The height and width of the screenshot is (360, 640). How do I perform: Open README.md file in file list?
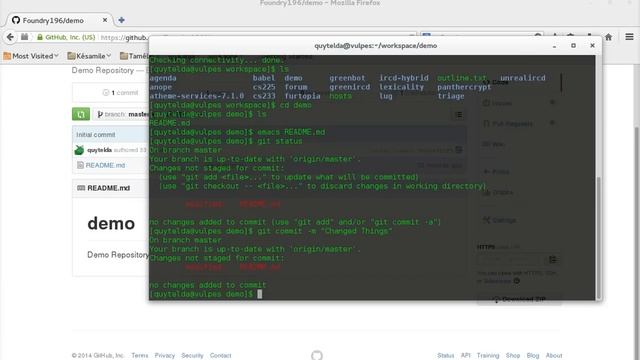coord(105,165)
